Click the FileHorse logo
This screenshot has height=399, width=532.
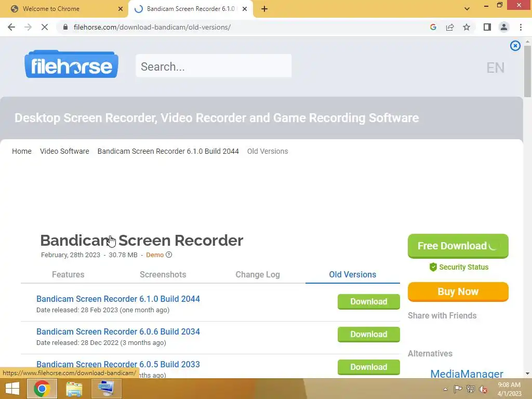(x=71, y=64)
